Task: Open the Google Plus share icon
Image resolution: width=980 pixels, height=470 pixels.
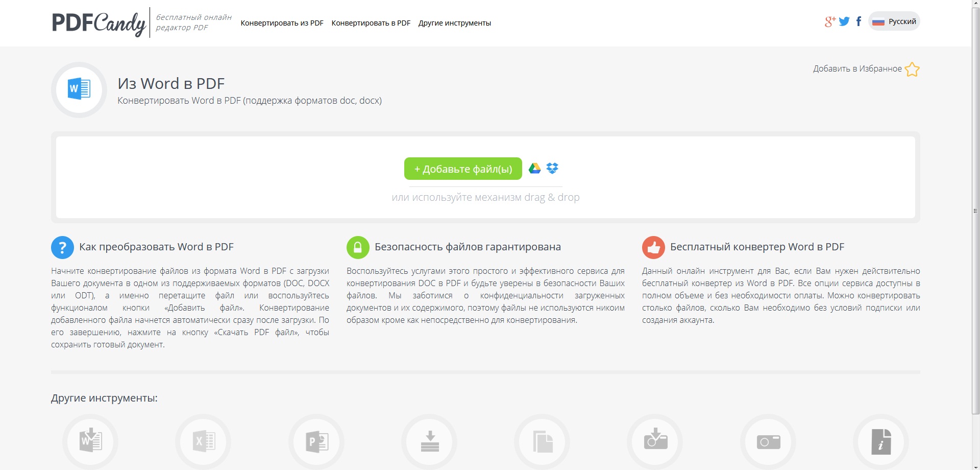Action: tap(830, 21)
